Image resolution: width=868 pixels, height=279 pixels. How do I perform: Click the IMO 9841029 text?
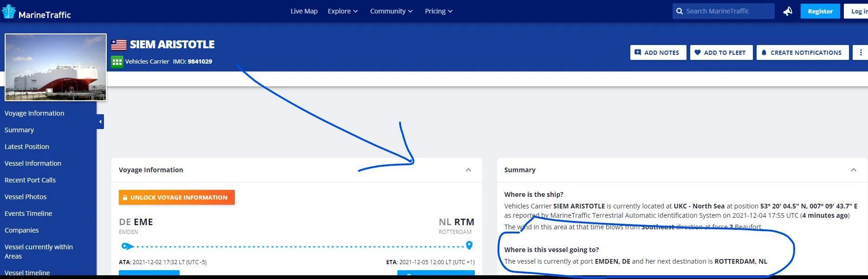click(193, 61)
